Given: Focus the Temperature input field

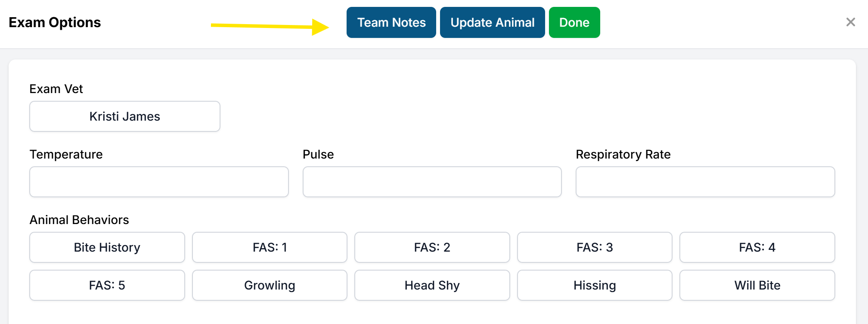Looking at the screenshot, I should pos(159,182).
